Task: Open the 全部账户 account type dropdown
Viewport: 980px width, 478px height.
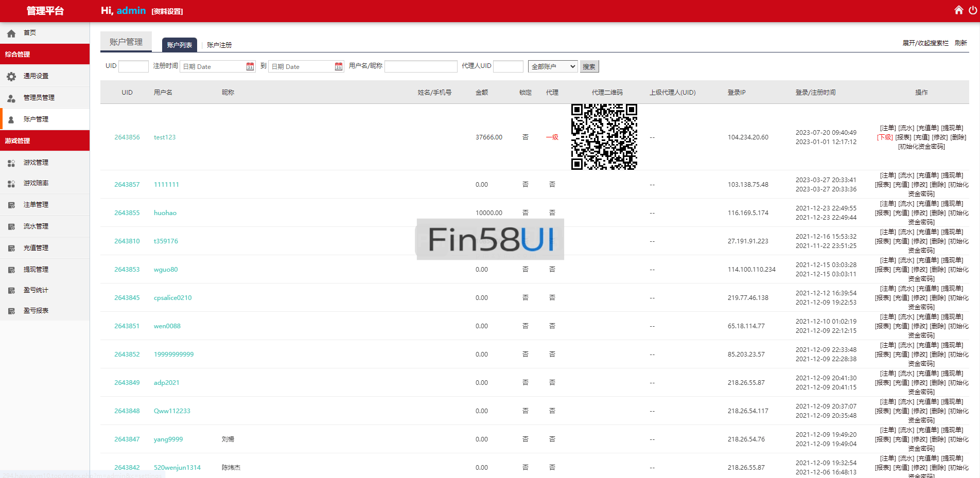Action: (552, 66)
